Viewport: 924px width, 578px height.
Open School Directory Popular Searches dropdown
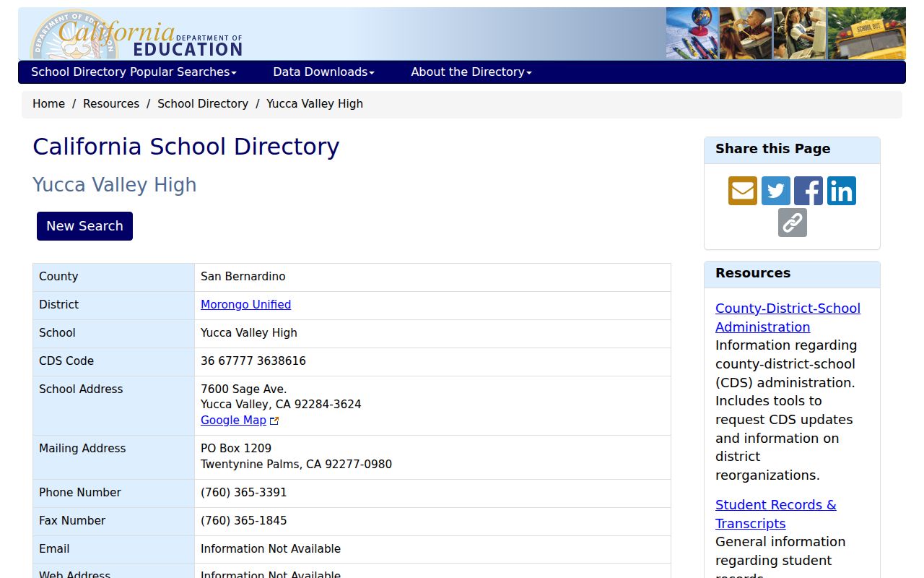134,72
